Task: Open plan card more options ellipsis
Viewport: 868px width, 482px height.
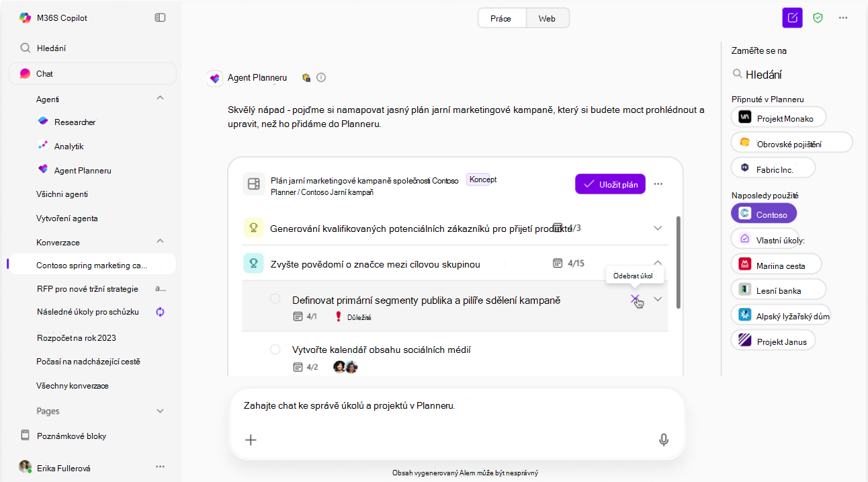Action: (x=658, y=184)
